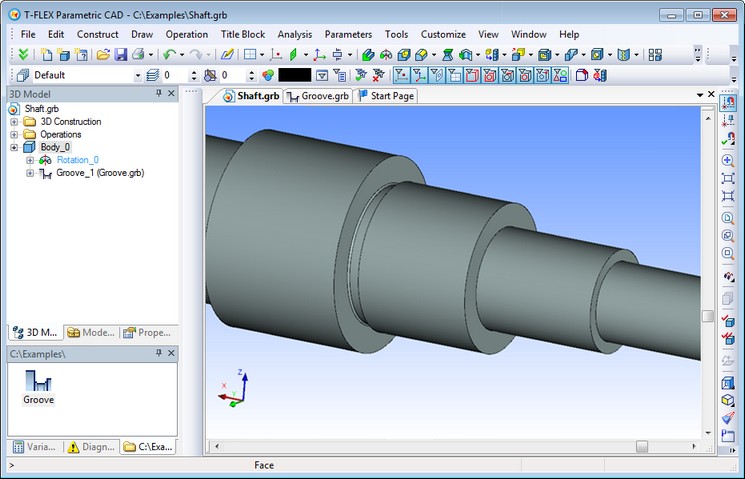Switch to the Groove.grb document tab
The width and height of the screenshot is (745, 479).
tap(318, 96)
